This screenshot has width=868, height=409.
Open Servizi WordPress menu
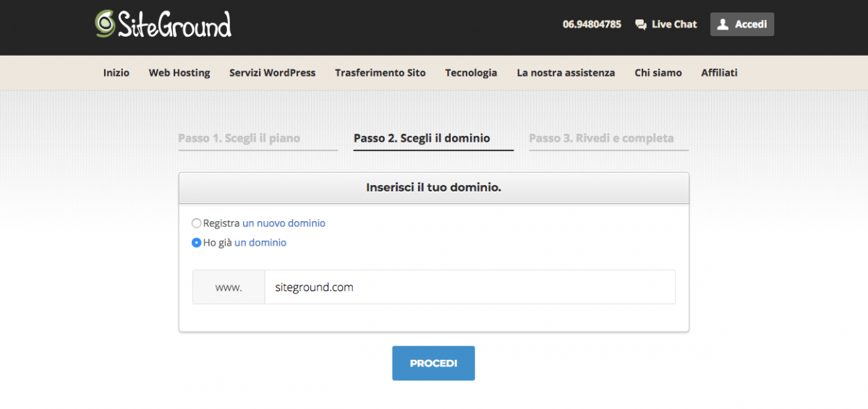273,72
